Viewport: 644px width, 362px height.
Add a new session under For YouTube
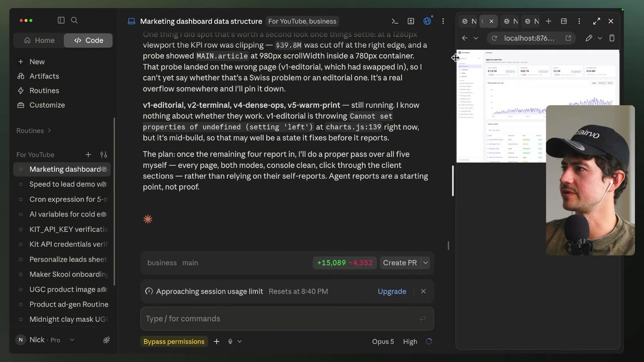tap(88, 155)
